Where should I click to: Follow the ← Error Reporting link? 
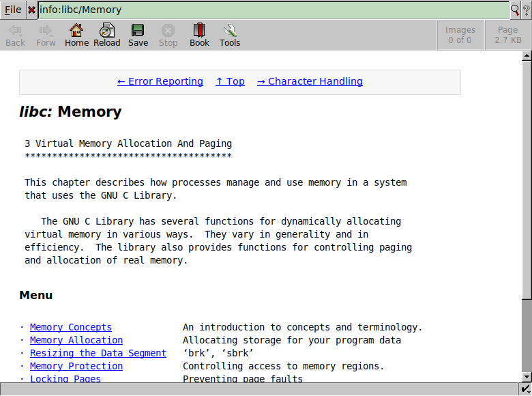[x=160, y=81]
